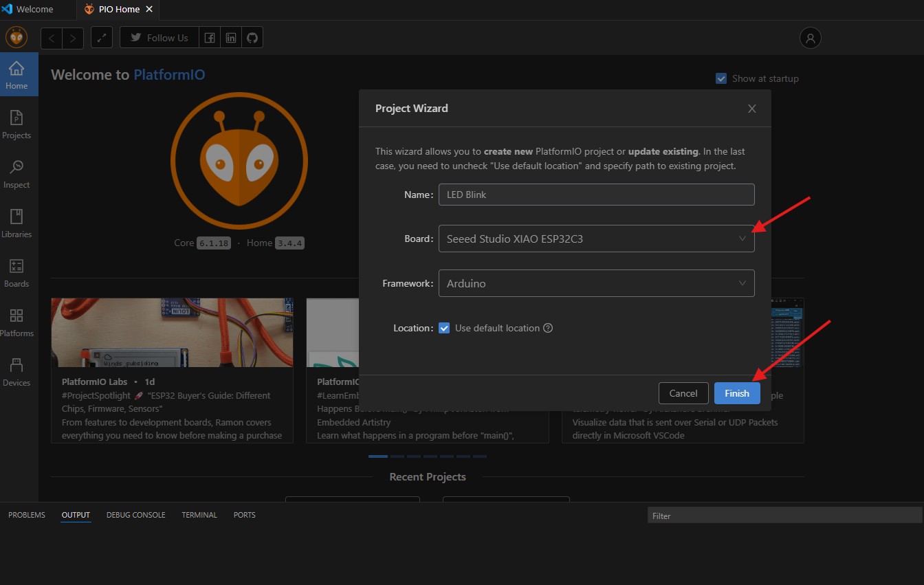Click the Twitter Follow Us button
The image size is (924, 585).
159,38
